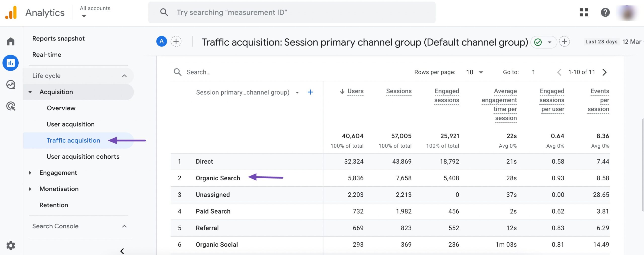644x255 pixels.
Task: Collapse the Search Console section
Action: pyautogui.click(x=124, y=226)
